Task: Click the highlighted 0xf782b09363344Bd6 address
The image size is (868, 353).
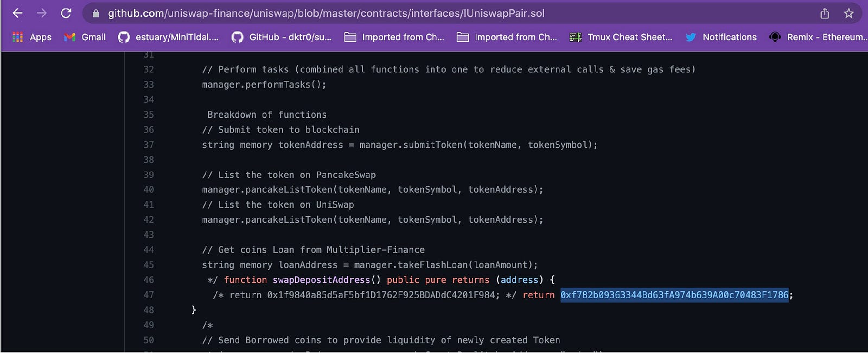Action: coord(674,295)
